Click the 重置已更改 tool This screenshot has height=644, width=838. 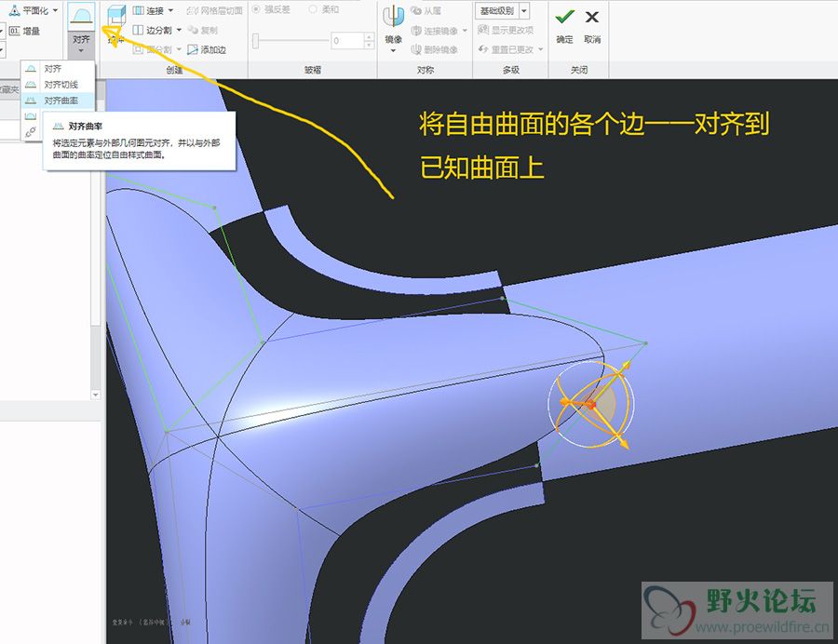(x=506, y=49)
